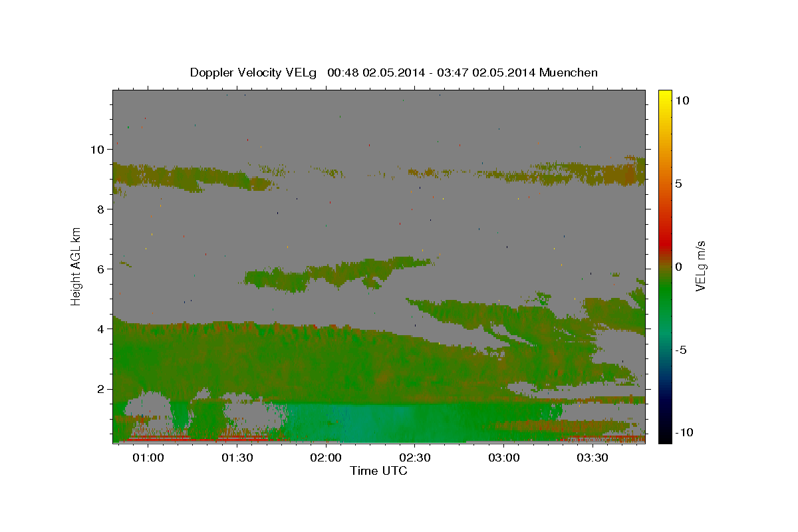The image size is (798, 532).
Task: Click the 'Time UTC' axis label
Action: tap(378, 471)
